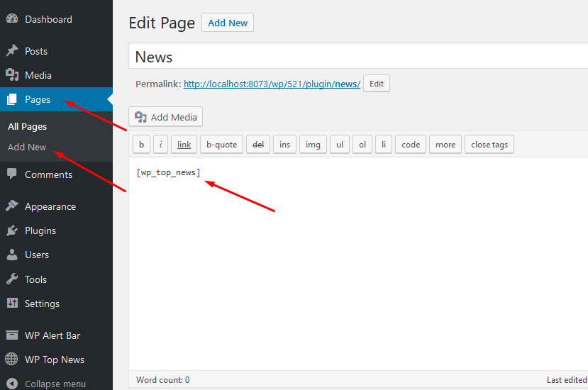Open WP Top News settings
This screenshot has width=588, height=390.
56,360
